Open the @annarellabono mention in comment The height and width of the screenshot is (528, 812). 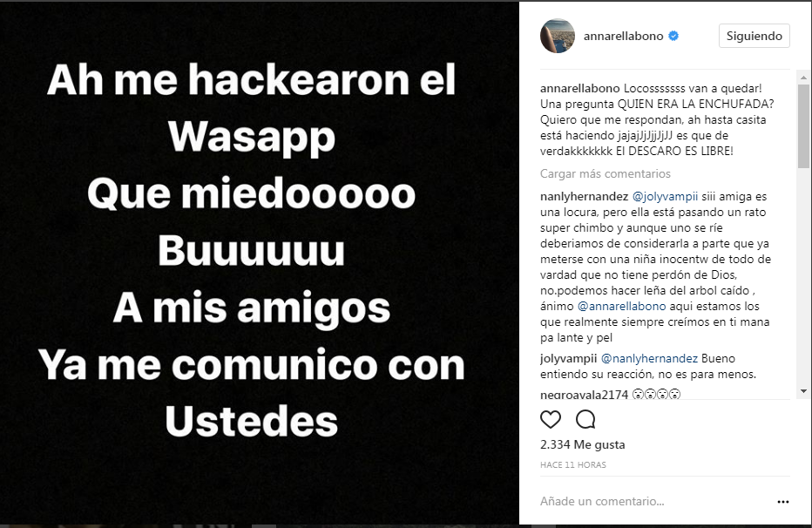pyautogui.click(x=621, y=307)
